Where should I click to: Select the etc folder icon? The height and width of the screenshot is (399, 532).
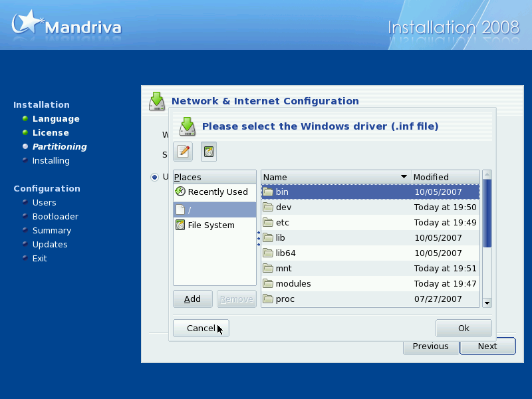(268, 222)
